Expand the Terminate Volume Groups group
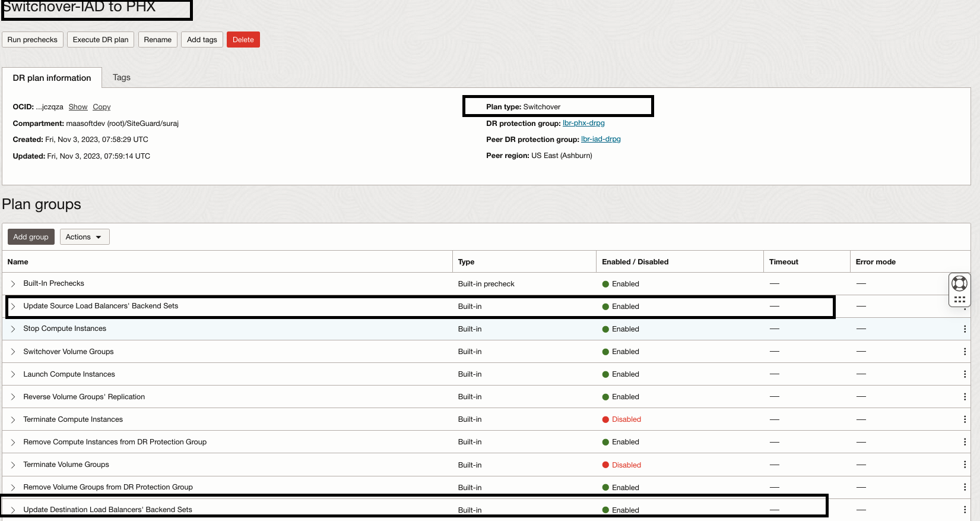 pyautogui.click(x=13, y=465)
